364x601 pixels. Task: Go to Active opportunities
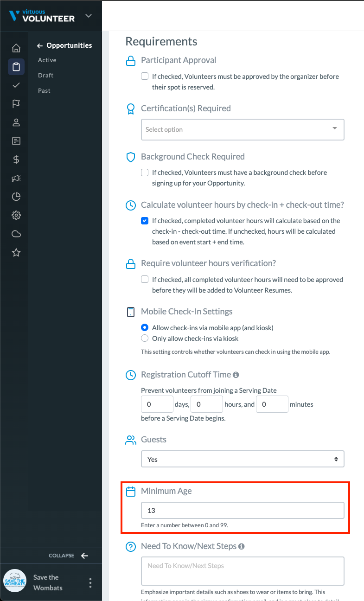tap(47, 60)
